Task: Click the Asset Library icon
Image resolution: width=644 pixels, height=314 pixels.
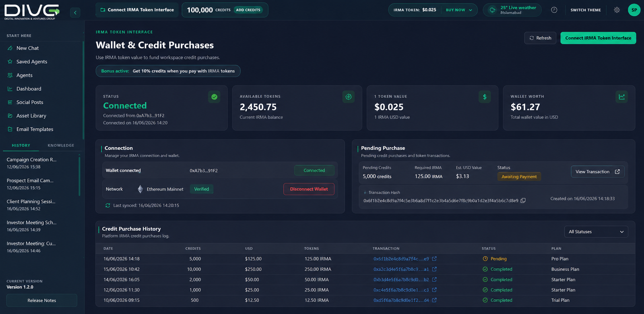Action: pyautogui.click(x=10, y=116)
